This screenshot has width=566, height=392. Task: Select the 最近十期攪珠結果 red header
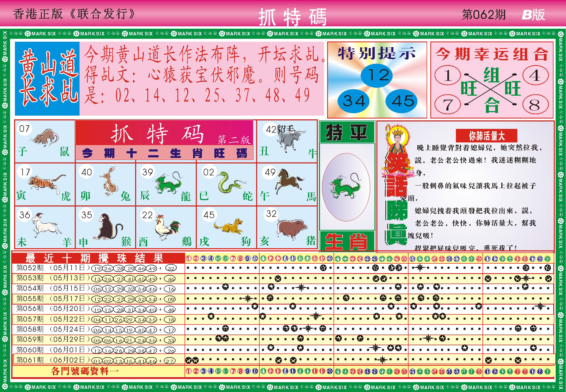pyautogui.click(x=98, y=258)
